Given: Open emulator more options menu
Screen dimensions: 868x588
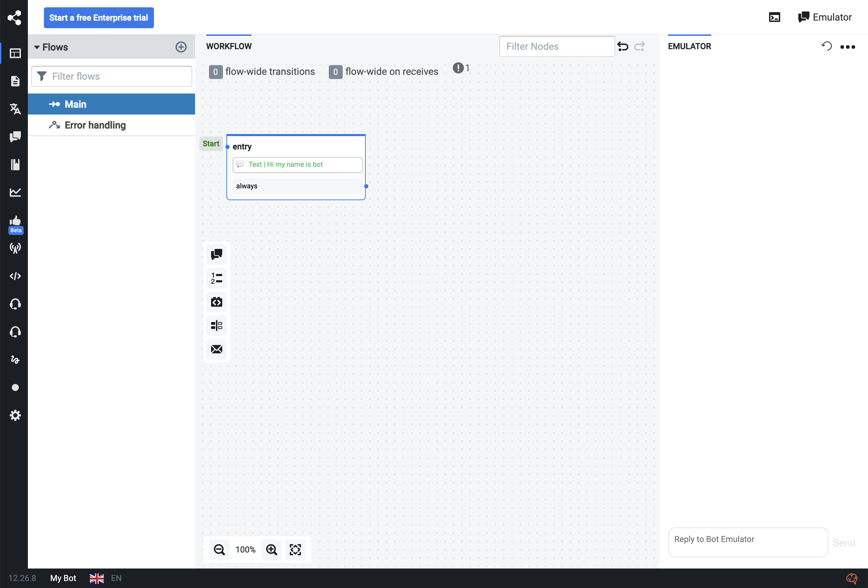Looking at the screenshot, I should coord(847,47).
